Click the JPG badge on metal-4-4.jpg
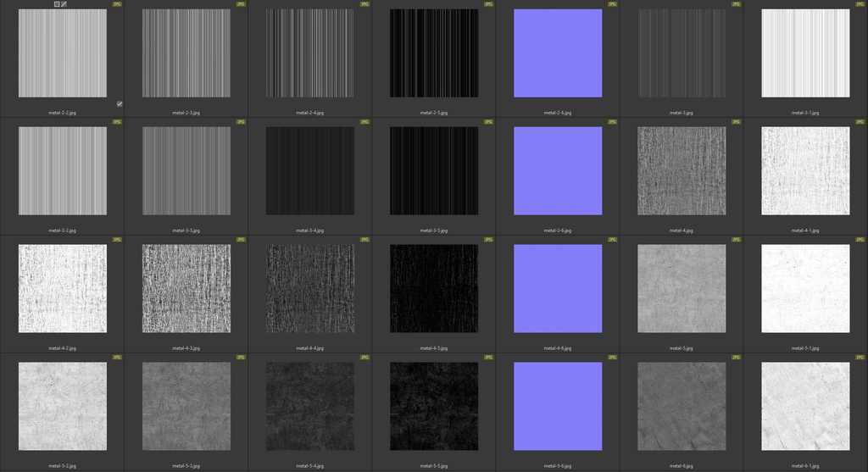 tap(364, 240)
